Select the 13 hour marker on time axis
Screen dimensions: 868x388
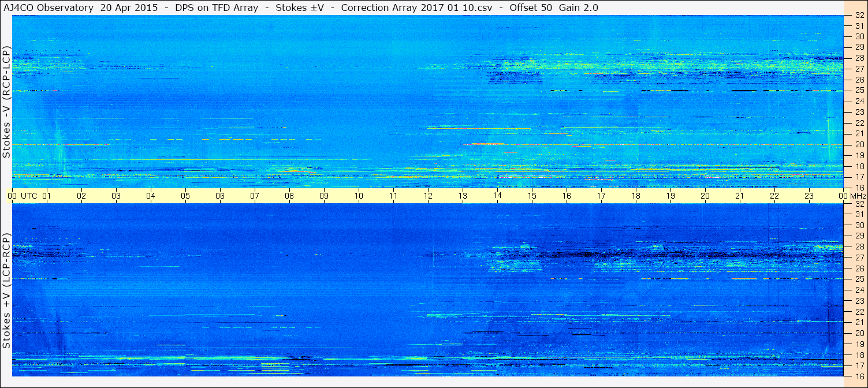463,196
